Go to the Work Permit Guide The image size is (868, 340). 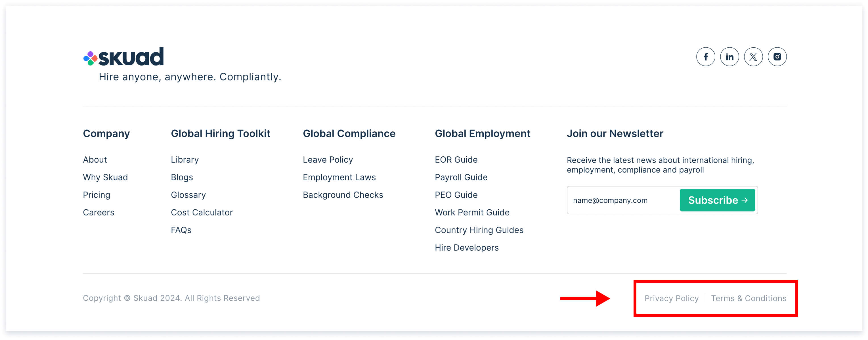472,212
